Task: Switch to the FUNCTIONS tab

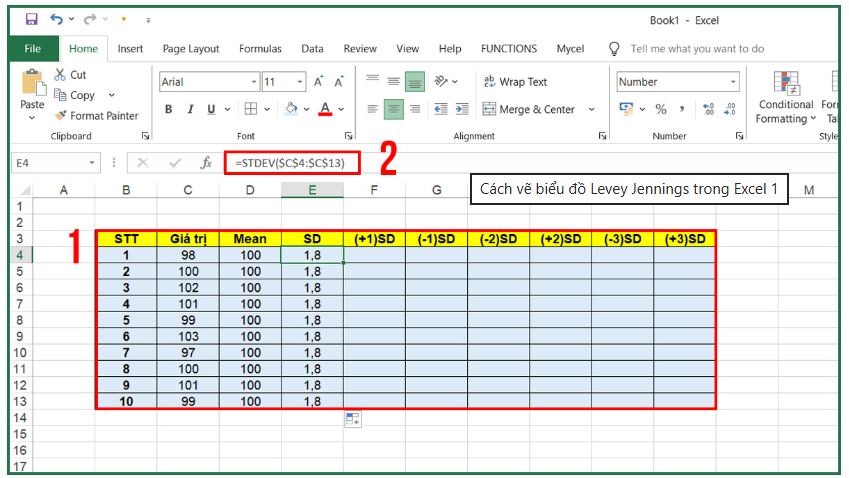Action: pos(509,49)
